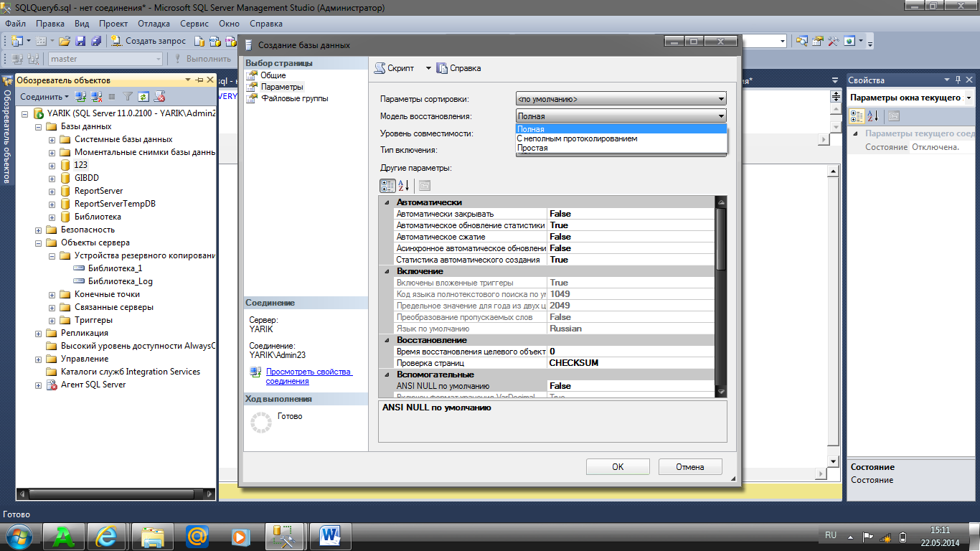Collapse the Включение property group
This screenshot has width=980, height=551.
pos(387,271)
